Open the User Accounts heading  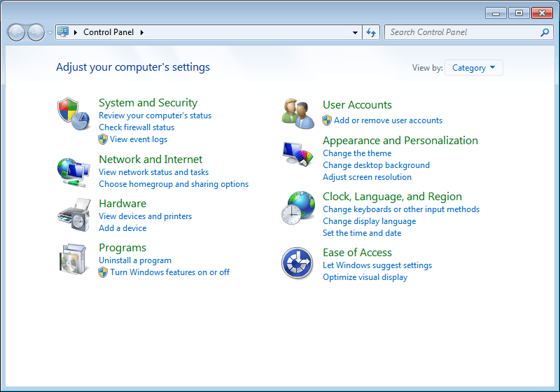click(x=357, y=105)
